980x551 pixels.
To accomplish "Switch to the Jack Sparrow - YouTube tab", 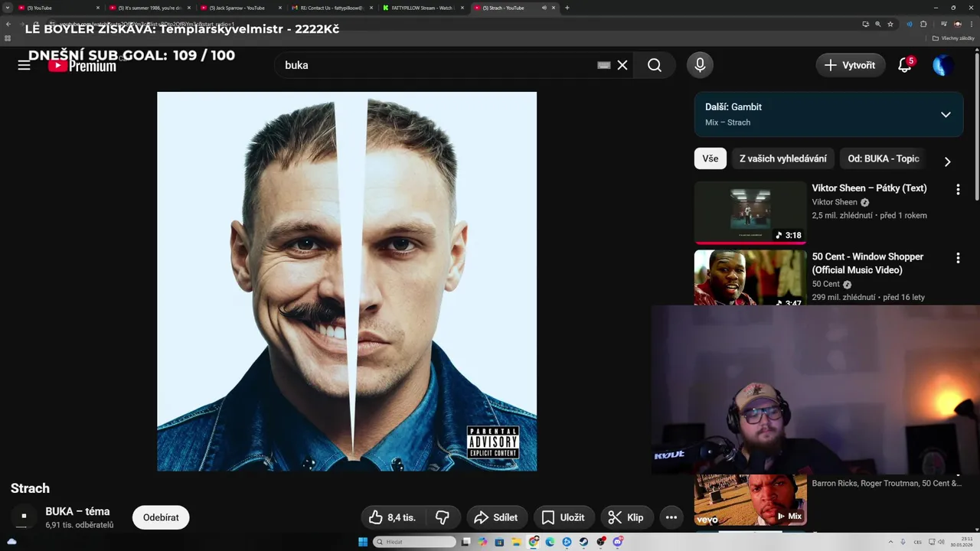I will point(240,8).
